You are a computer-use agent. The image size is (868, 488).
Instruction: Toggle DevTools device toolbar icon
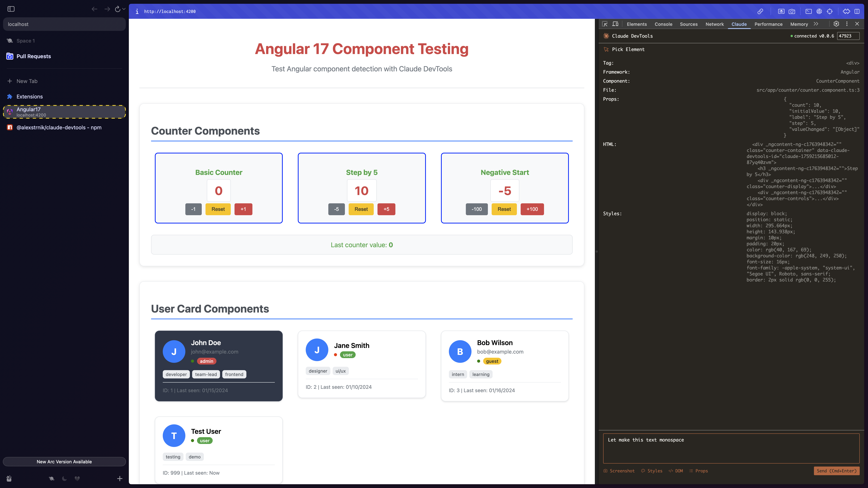pyautogui.click(x=615, y=24)
